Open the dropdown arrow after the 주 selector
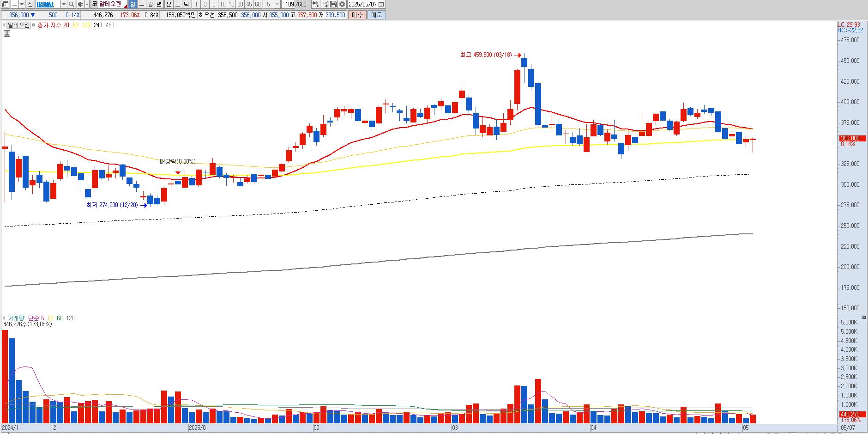Screen dimensions: 868x434 22,4
